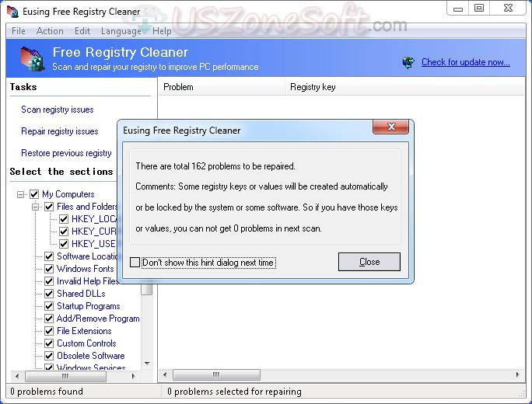Uncheck Software Locations checkbox
Image resolution: width=532 pixels, height=404 pixels.
click(x=49, y=256)
